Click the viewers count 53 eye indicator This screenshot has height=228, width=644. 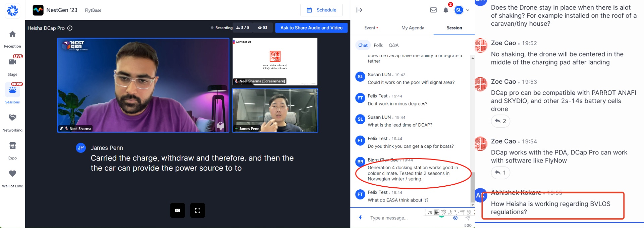(263, 28)
